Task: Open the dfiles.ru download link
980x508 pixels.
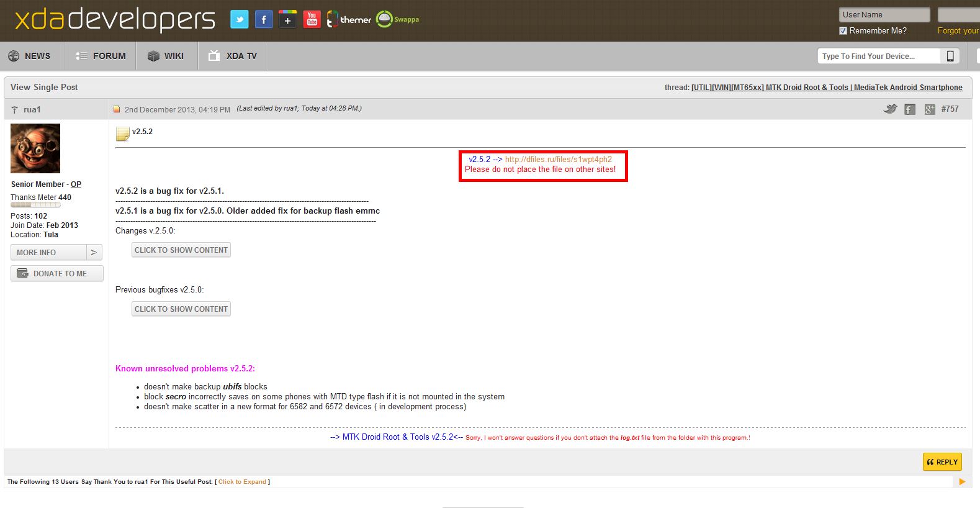Action: pyautogui.click(x=558, y=160)
